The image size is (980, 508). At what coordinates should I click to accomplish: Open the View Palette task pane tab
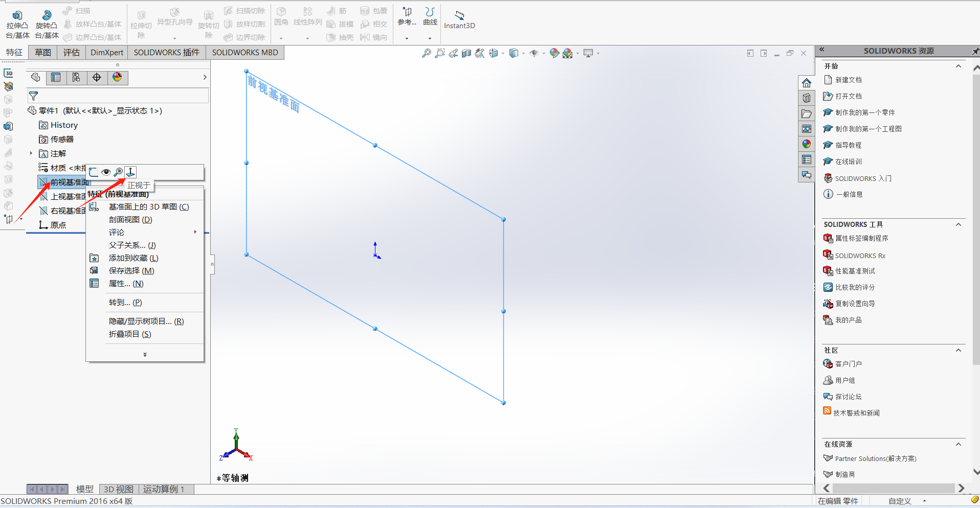point(807,129)
